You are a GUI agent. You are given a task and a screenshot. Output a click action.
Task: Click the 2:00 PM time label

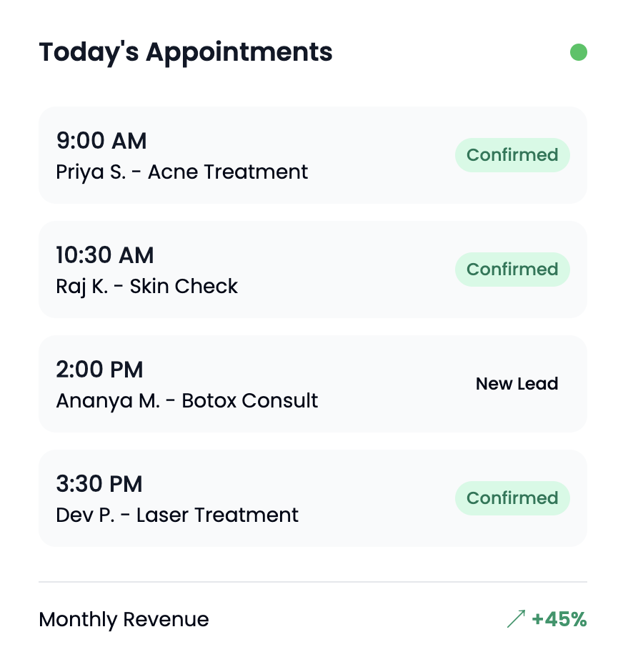(99, 370)
